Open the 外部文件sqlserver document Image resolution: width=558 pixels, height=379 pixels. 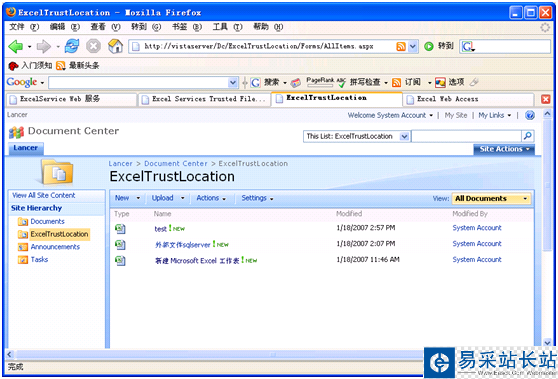183,245
